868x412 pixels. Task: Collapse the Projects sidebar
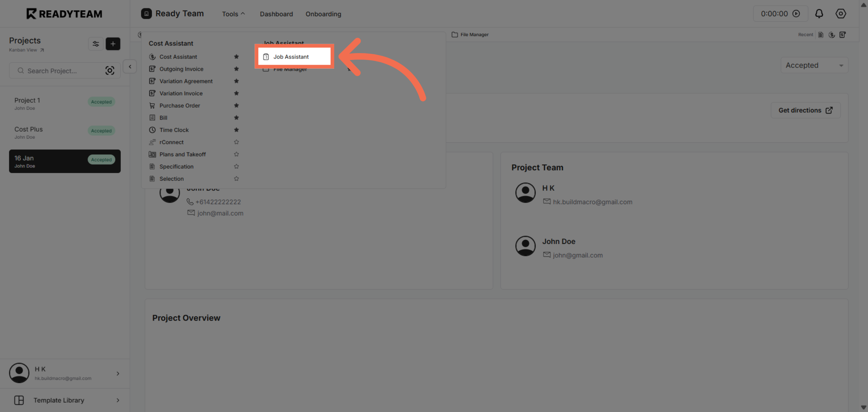tap(129, 66)
